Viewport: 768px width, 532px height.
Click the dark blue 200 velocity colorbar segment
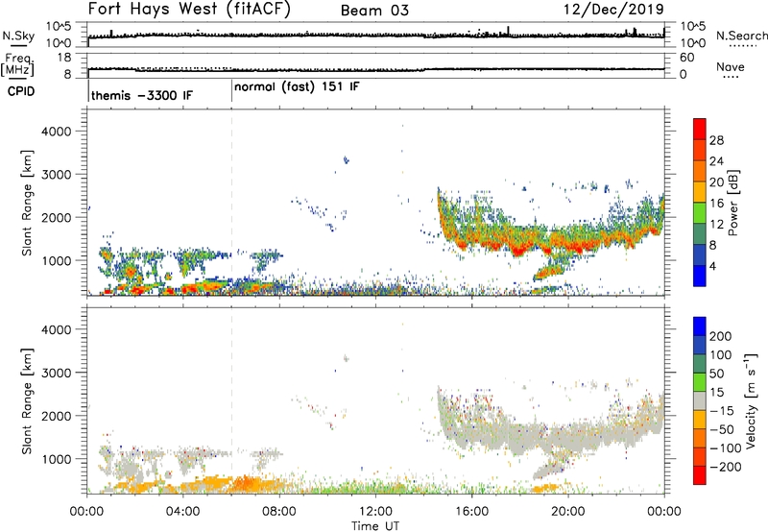tap(700, 326)
